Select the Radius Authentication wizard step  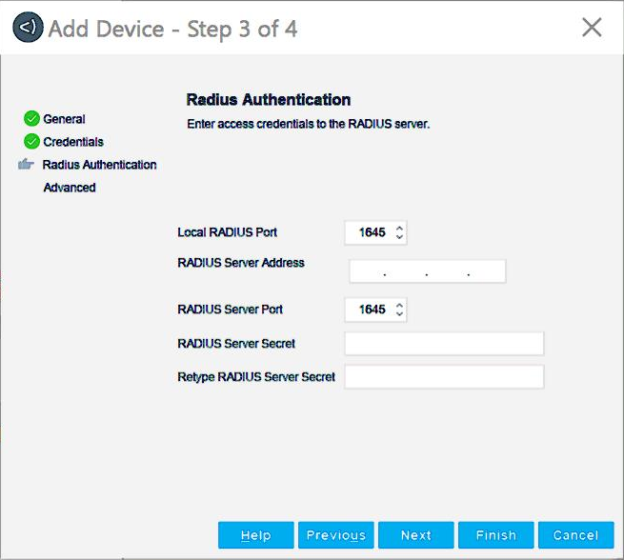pos(99,165)
